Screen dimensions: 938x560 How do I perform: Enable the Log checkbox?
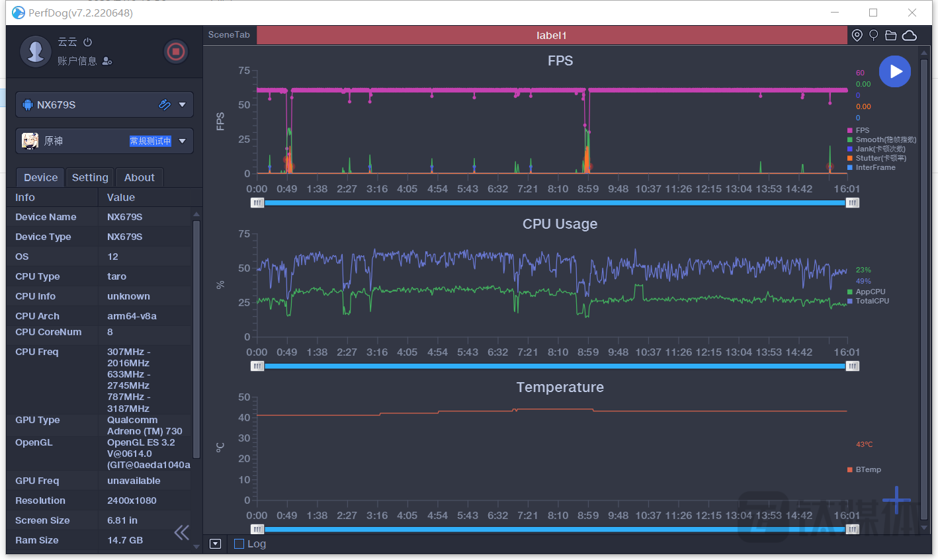239,544
